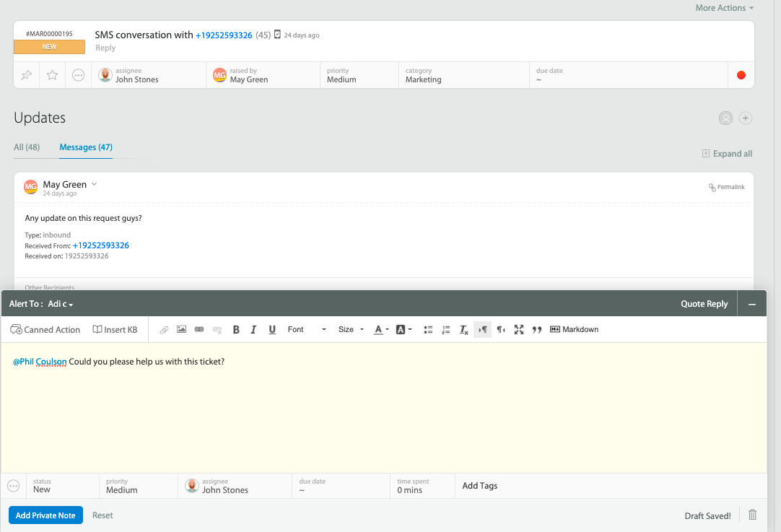This screenshot has width=781, height=532.
Task: Insert an image into the note
Action: tap(181, 329)
